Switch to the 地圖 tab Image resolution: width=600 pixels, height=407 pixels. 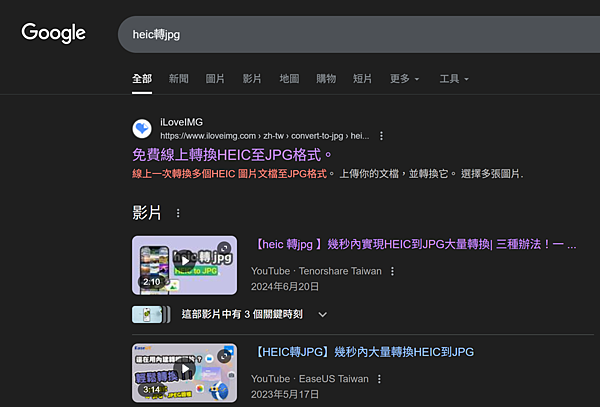tap(289, 79)
